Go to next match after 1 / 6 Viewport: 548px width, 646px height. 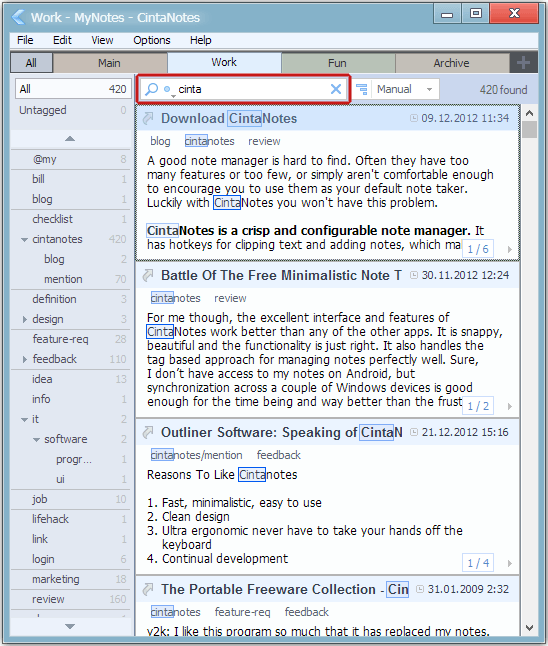tap(510, 249)
